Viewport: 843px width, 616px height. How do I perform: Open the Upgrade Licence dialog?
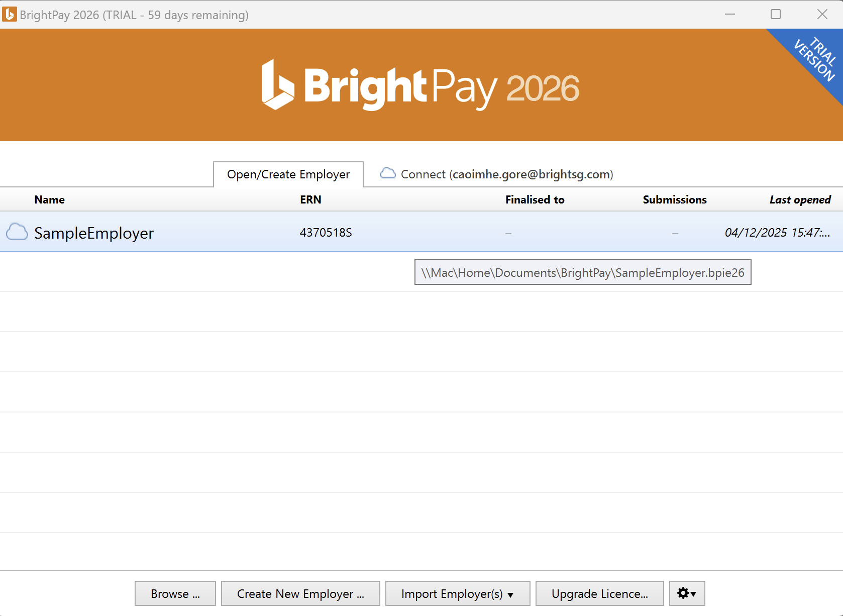[x=599, y=593]
